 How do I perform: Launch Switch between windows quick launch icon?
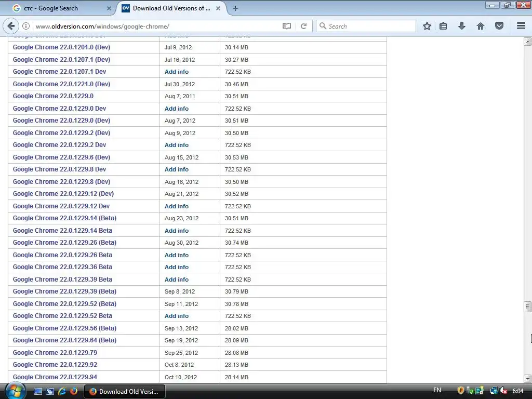click(49, 392)
